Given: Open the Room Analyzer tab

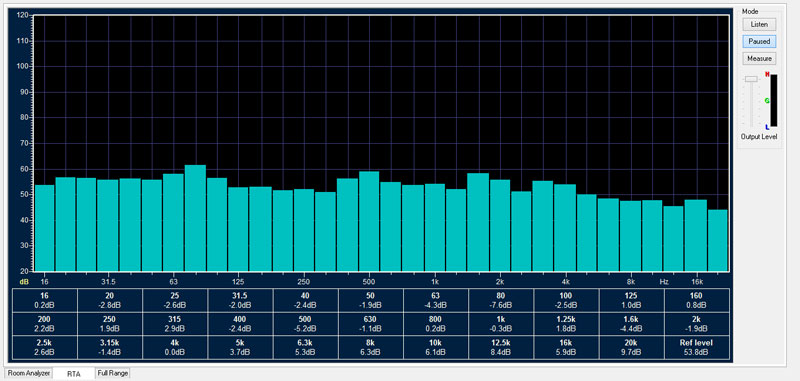Looking at the screenshot, I should tap(29, 373).
